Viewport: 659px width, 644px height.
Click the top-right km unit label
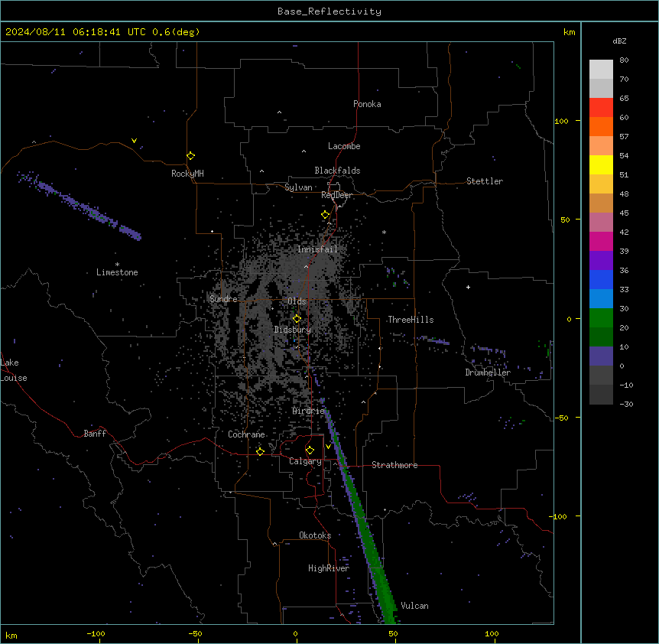569,32
